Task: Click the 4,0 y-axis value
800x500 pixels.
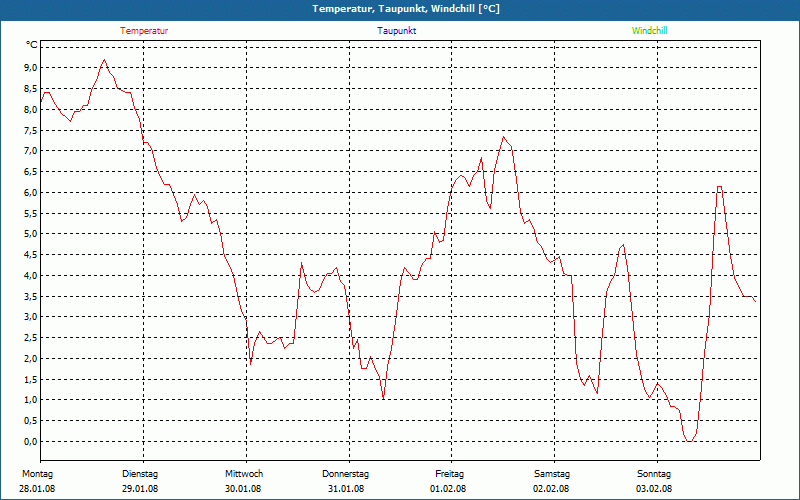Action: pyautogui.click(x=31, y=276)
